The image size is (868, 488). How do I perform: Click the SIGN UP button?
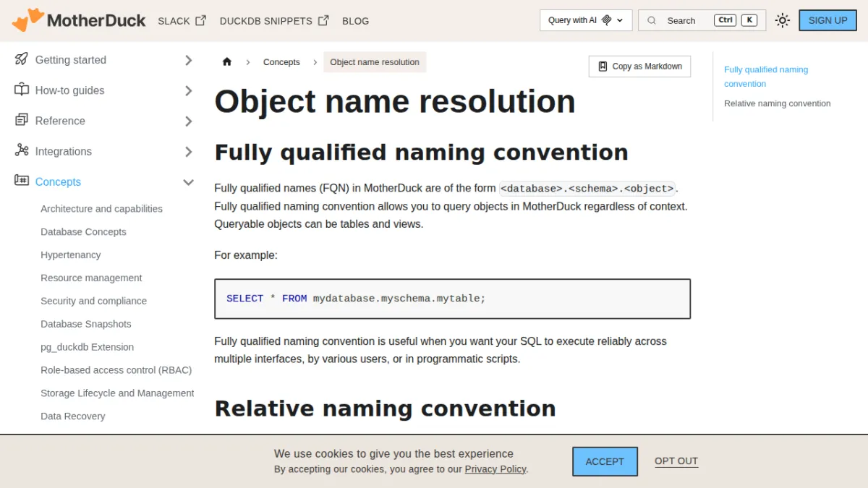pyautogui.click(x=827, y=20)
